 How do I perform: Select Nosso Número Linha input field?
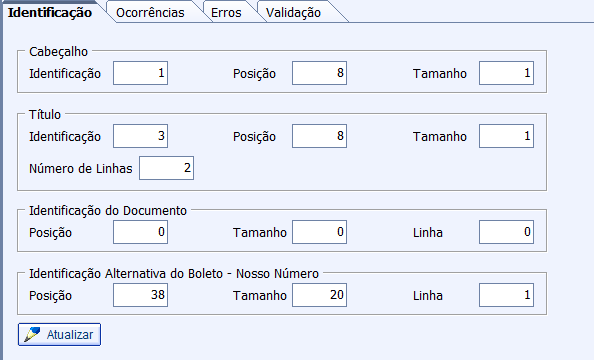tap(506, 295)
